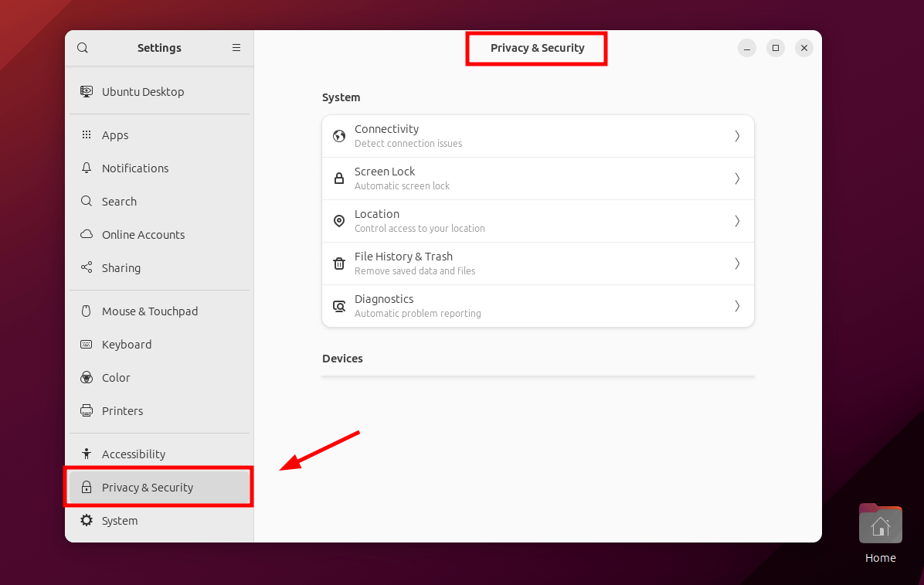This screenshot has height=585, width=924.
Task: Click the Printers icon in sidebar
Action: click(87, 410)
